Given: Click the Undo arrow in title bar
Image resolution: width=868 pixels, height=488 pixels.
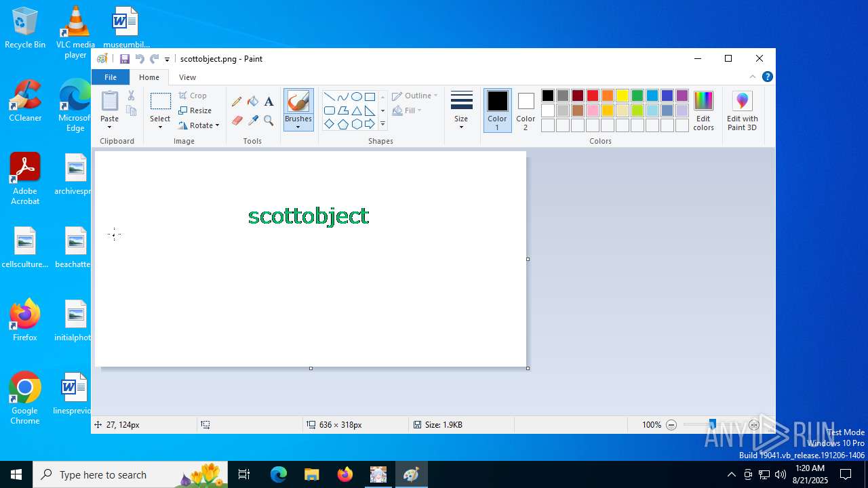Looking at the screenshot, I should pyautogui.click(x=140, y=59).
